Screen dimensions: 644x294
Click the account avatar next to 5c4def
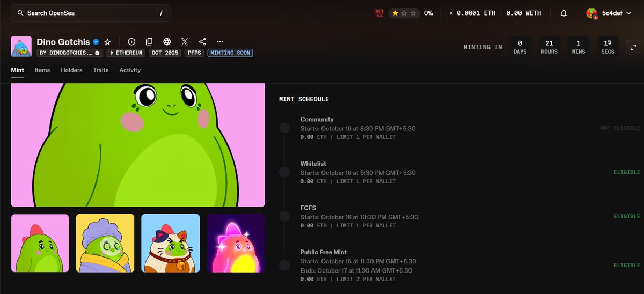591,13
